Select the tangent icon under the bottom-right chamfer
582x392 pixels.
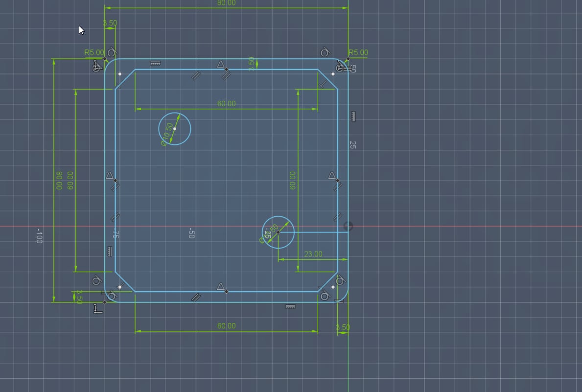coord(325,296)
